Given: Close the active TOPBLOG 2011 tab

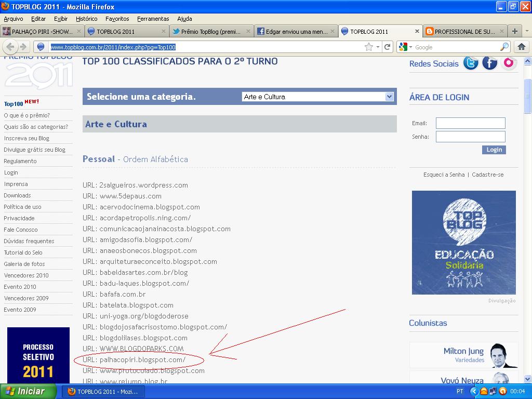Looking at the screenshot, I should tap(417, 31).
